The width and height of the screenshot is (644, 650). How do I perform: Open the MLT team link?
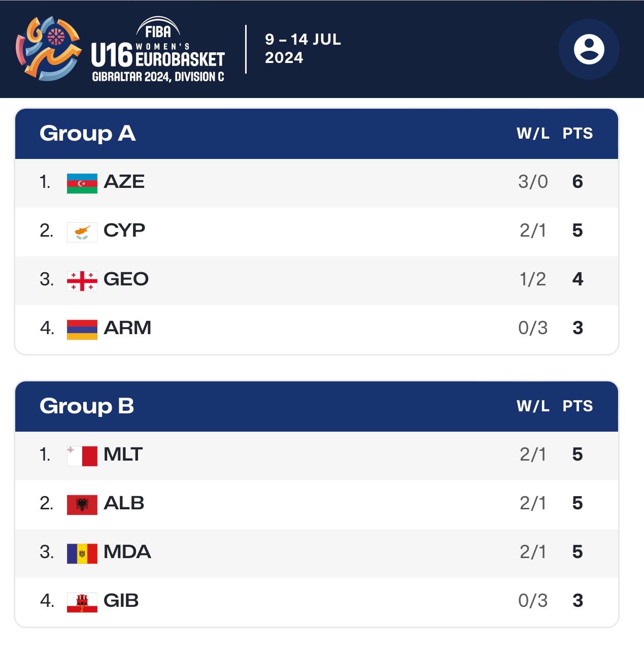tap(123, 454)
